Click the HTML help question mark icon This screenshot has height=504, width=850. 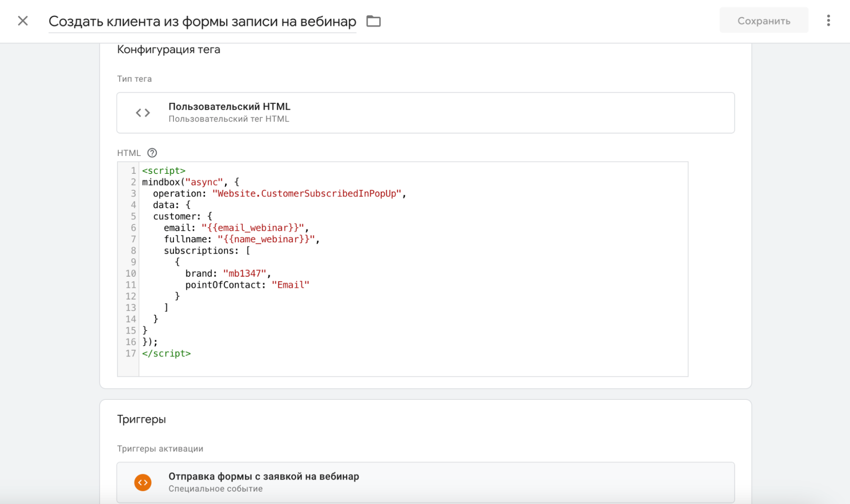pyautogui.click(x=152, y=153)
